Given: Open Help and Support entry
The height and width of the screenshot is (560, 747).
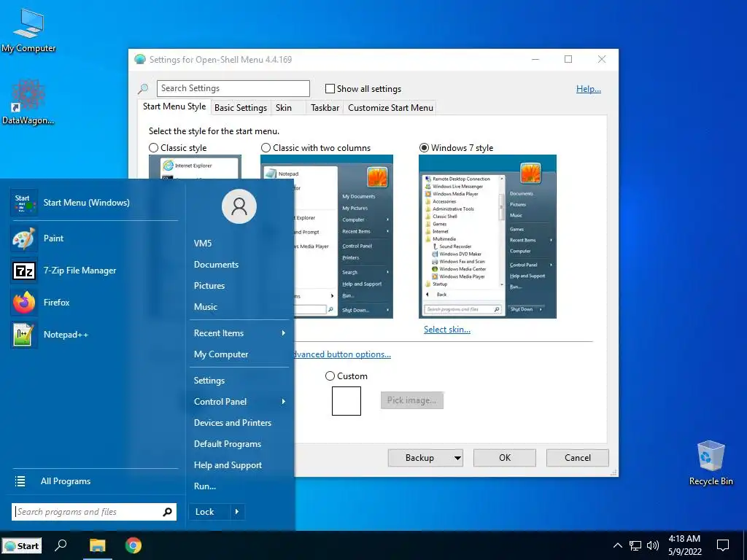Looking at the screenshot, I should point(228,465).
